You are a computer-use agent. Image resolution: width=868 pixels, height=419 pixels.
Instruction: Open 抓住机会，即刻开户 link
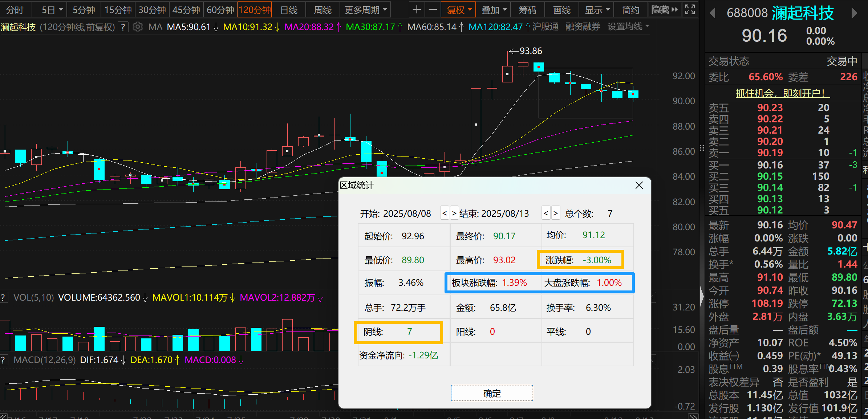click(x=782, y=93)
